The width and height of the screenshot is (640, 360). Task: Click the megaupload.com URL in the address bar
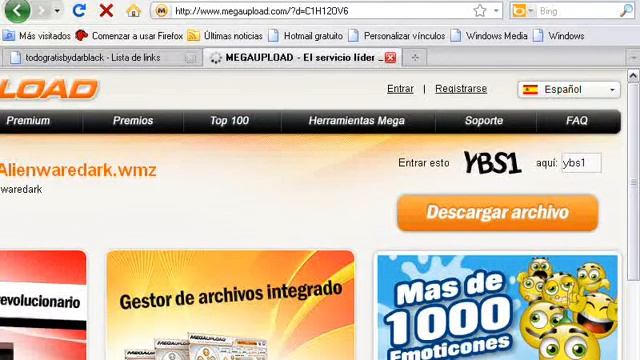262,11
